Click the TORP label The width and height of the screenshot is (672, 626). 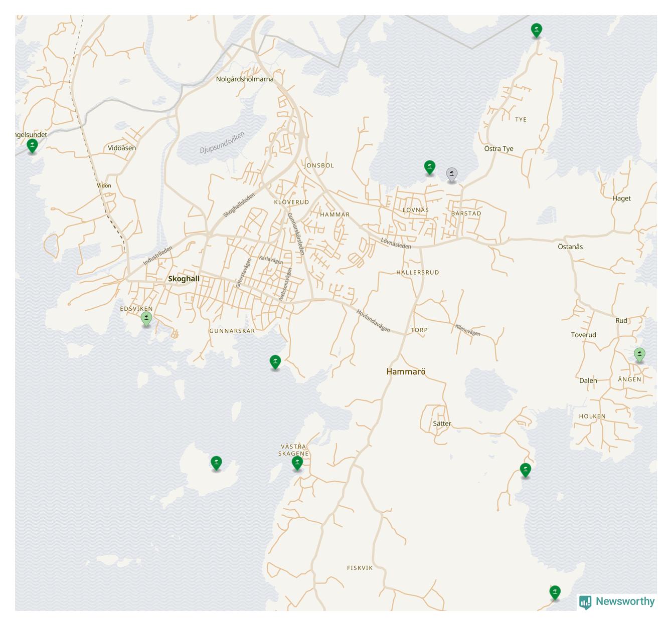coord(419,330)
